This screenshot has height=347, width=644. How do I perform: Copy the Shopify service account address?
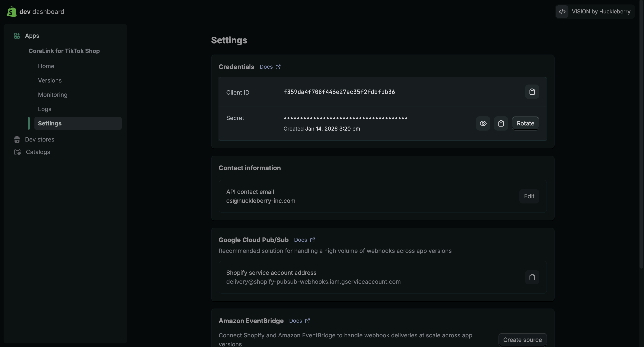coord(532,277)
